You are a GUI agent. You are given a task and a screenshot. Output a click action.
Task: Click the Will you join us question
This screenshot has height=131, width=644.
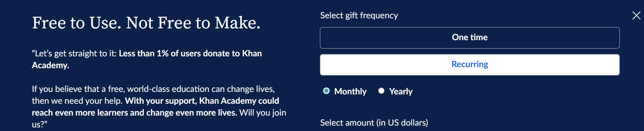263,113
